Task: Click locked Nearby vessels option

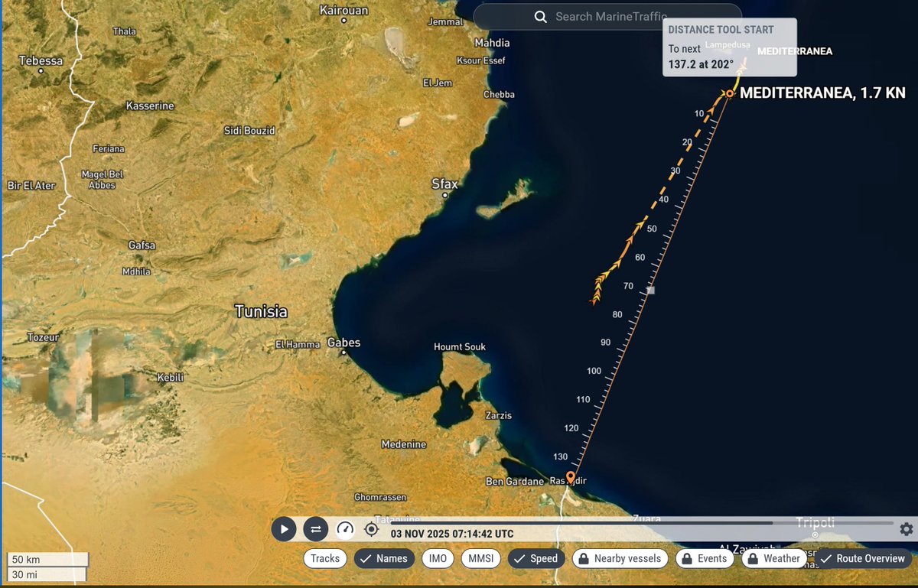Action: point(620,559)
